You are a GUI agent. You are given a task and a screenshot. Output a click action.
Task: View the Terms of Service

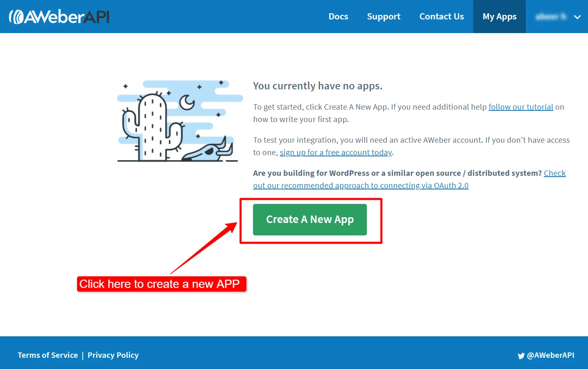point(47,355)
